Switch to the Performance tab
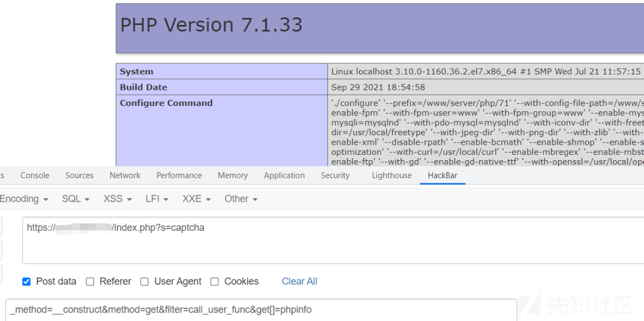 point(179,176)
